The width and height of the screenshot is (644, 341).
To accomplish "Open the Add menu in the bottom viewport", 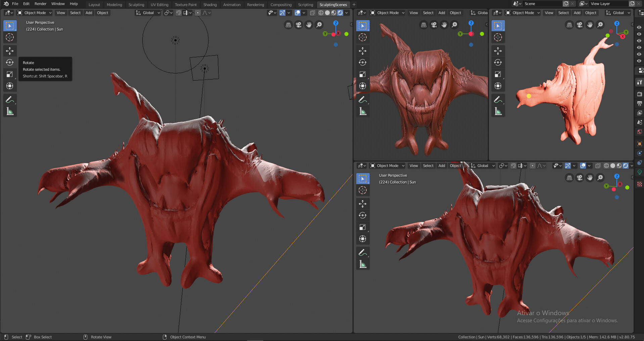I will [442, 166].
